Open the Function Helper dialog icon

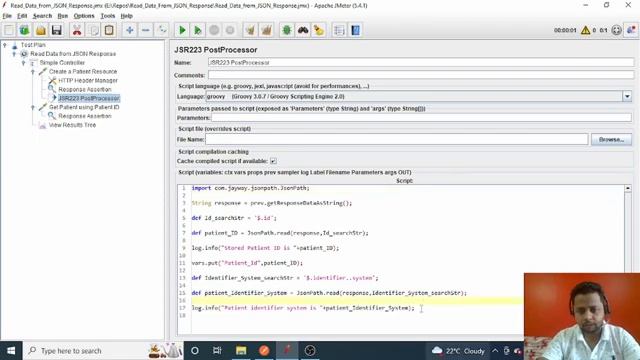pyautogui.click(x=339, y=30)
